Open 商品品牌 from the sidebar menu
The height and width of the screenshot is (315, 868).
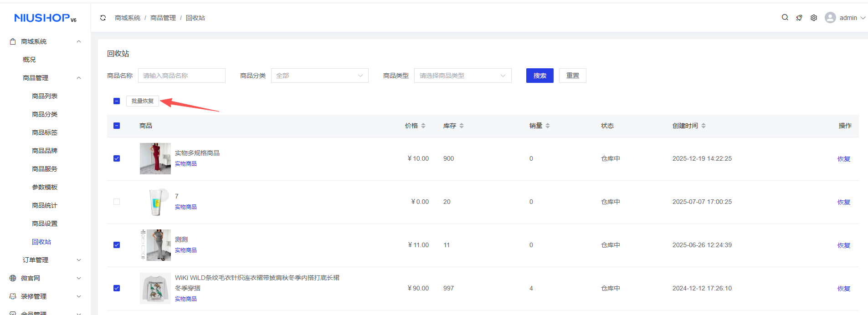[45, 151]
